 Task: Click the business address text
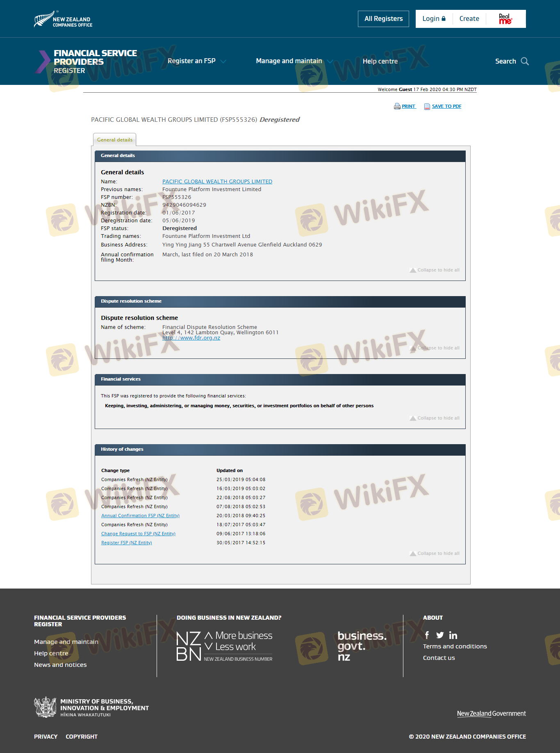click(242, 245)
